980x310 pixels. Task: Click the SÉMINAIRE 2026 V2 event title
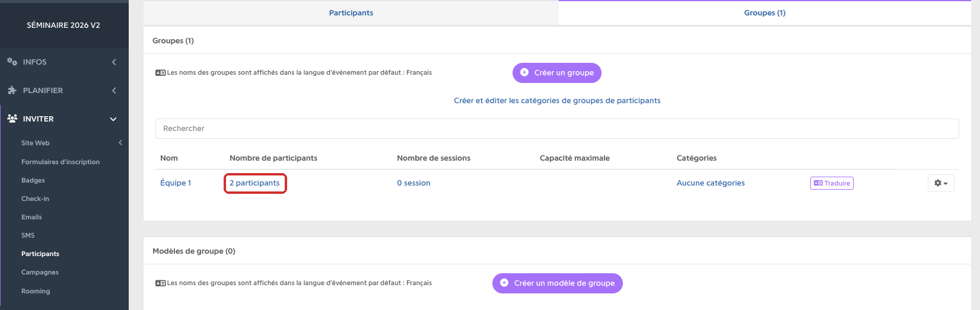(63, 25)
